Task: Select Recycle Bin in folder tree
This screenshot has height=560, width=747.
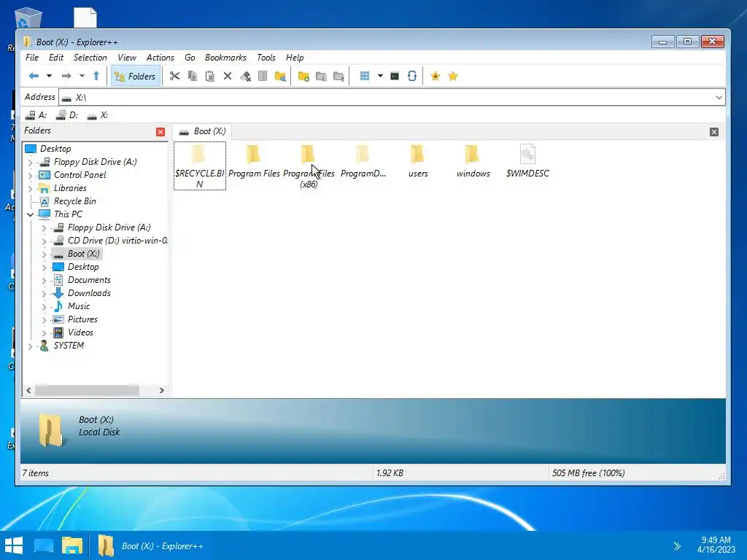Action: point(74,201)
